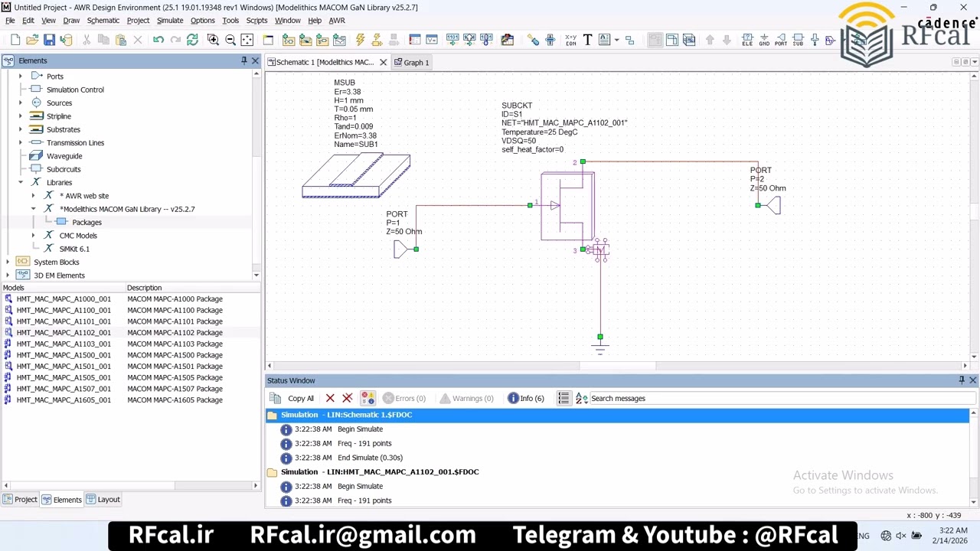
Task: Select the Simulation LIN:HMT_MAC_MAPC_A1102_001 message group
Action: (380, 472)
